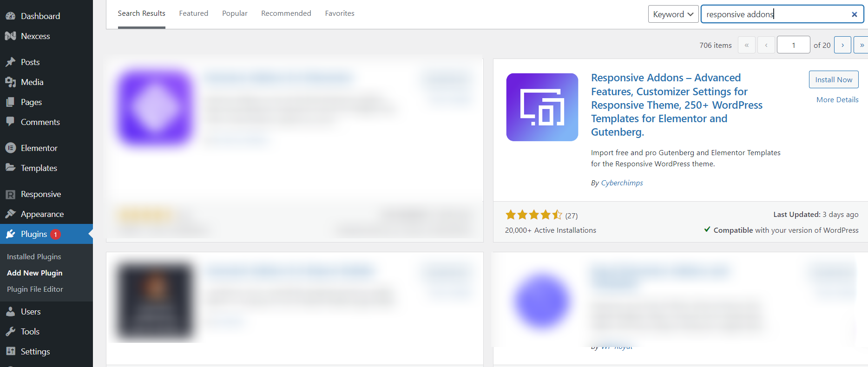Click the Appearance paintbrush icon
Viewport: 868px width, 367px height.
[10, 214]
